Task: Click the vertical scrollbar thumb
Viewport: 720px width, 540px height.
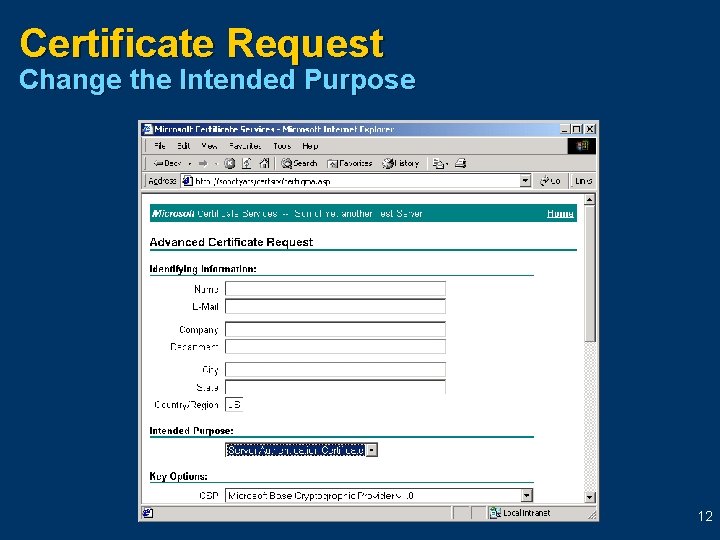Action: click(x=590, y=273)
